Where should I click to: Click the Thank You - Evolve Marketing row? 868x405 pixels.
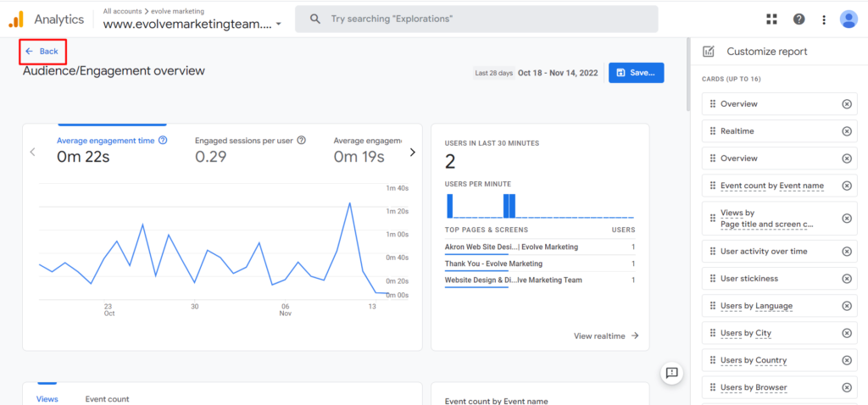(540, 264)
